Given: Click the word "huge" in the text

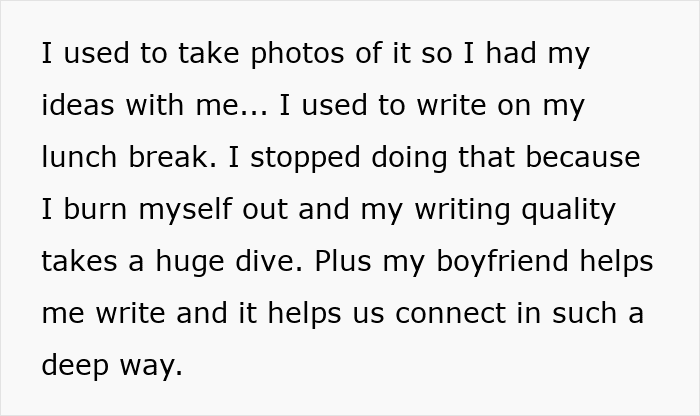Looking at the screenshot, I should (198, 262).
